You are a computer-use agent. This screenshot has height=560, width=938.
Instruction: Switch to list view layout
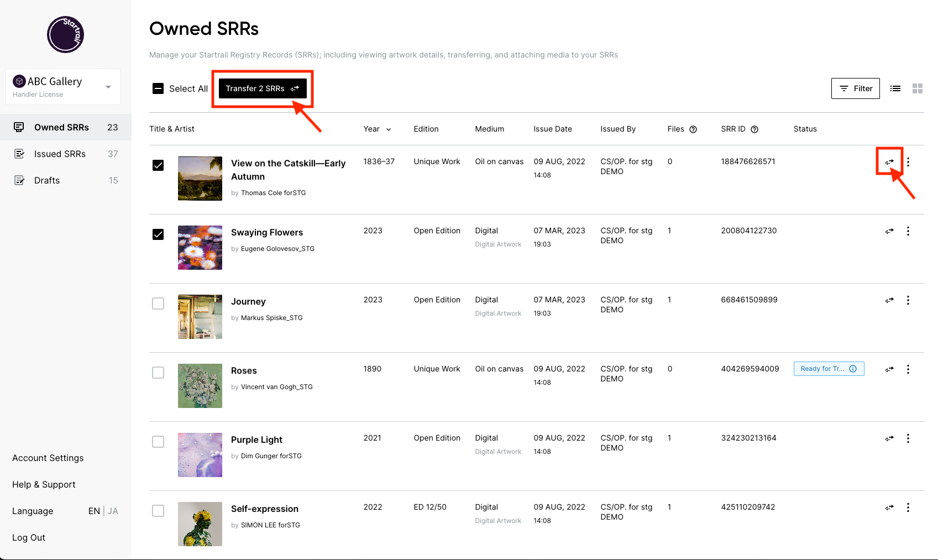pos(895,88)
